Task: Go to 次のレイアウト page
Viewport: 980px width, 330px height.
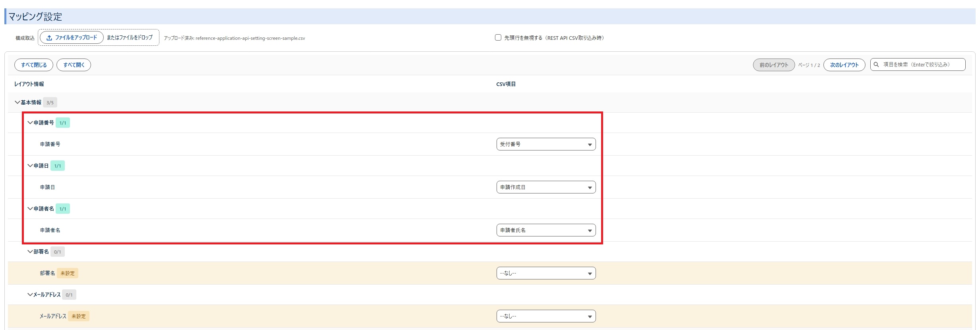Action: [844, 65]
